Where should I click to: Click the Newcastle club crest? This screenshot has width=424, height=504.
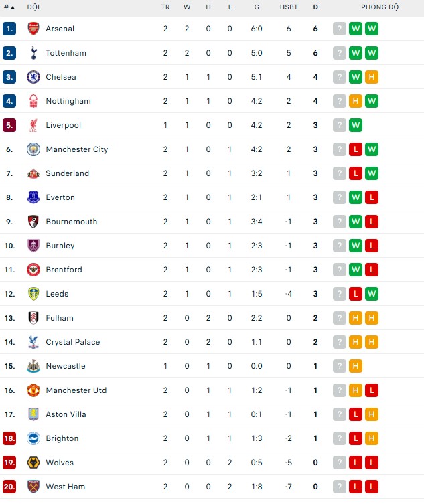coord(33,366)
